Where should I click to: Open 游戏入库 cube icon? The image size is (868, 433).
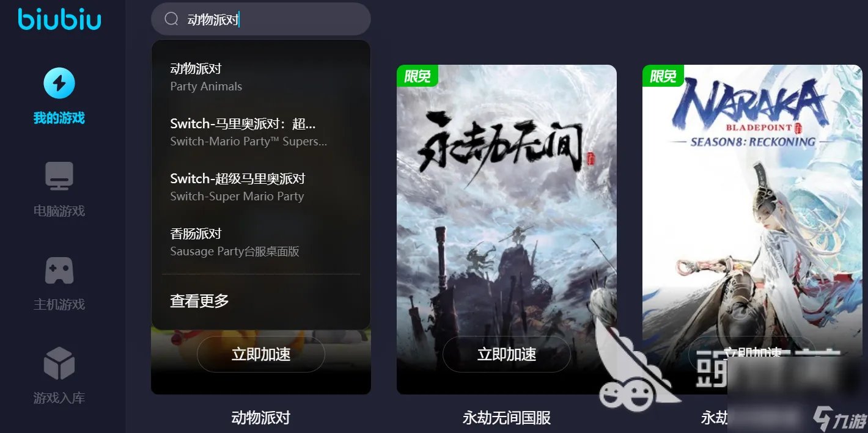[x=59, y=363]
